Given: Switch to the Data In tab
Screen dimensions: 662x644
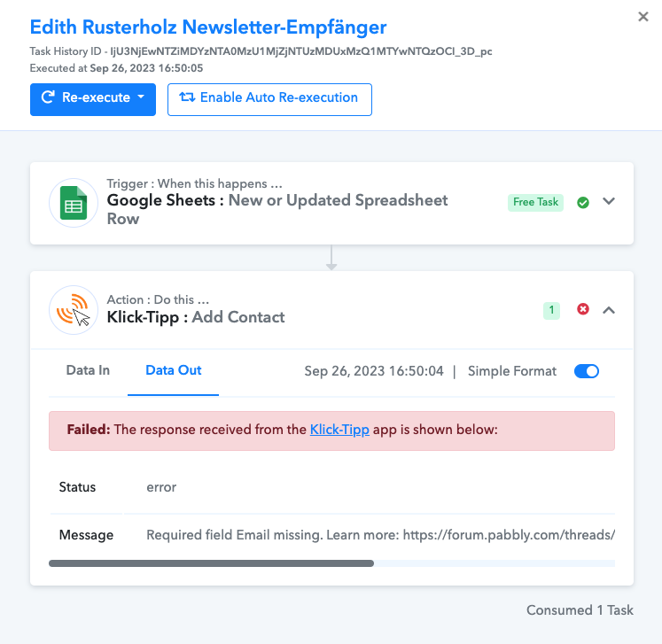Looking at the screenshot, I should pyautogui.click(x=88, y=370).
